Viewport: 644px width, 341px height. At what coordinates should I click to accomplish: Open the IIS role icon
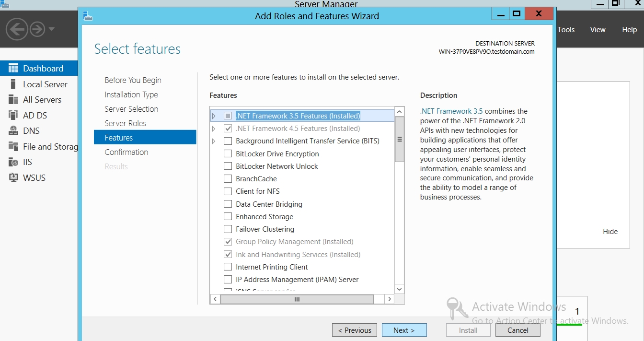coord(13,162)
